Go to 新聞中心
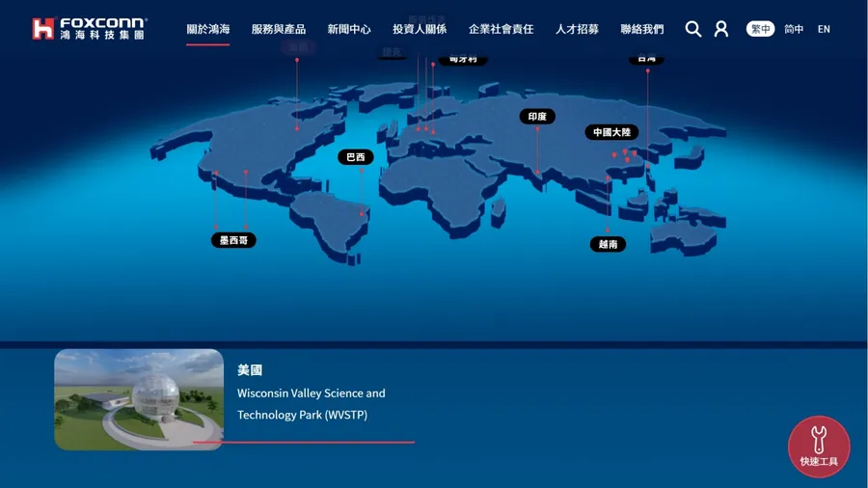The height and width of the screenshot is (488, 868). coord(349,29)
